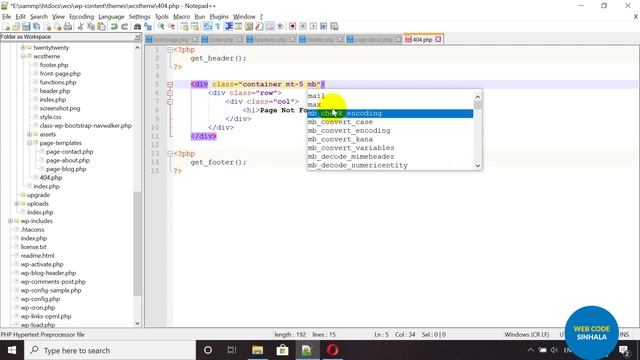Viewport: 640px width, 360px height.
Task: Open the Document Map icon
Action: [249, 27]
